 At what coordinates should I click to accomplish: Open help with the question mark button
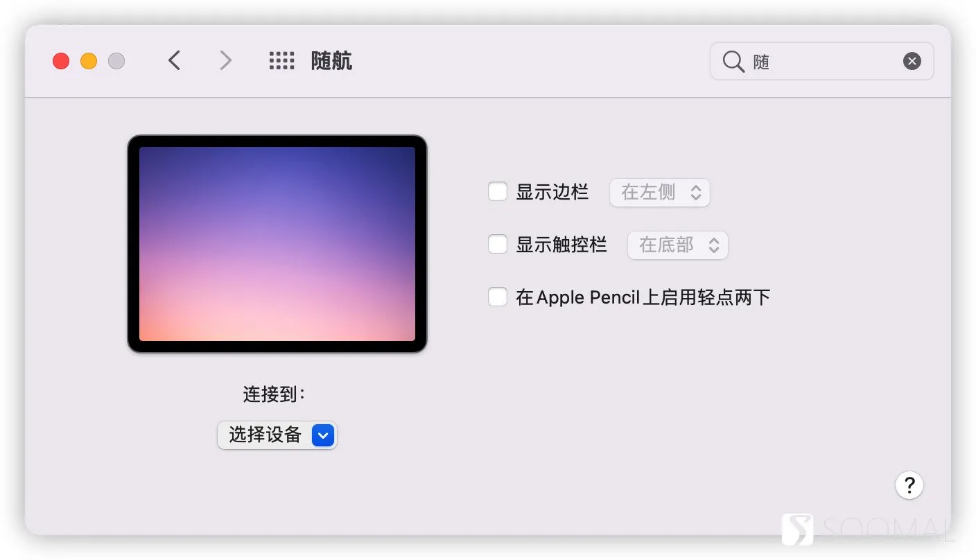point(909,484)
